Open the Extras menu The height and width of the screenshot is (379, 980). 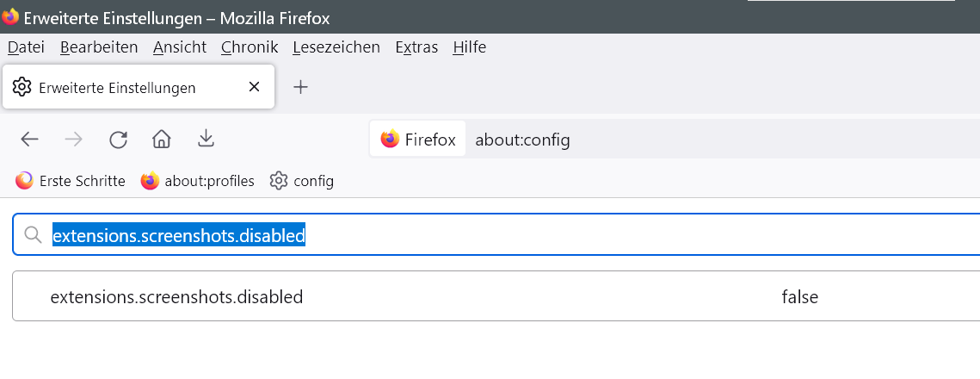pos(416,47)
